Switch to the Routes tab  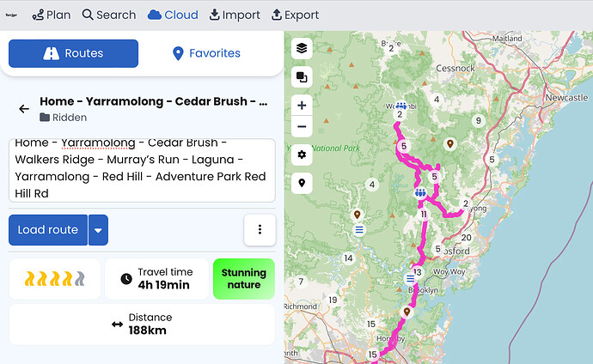[73, 53]
